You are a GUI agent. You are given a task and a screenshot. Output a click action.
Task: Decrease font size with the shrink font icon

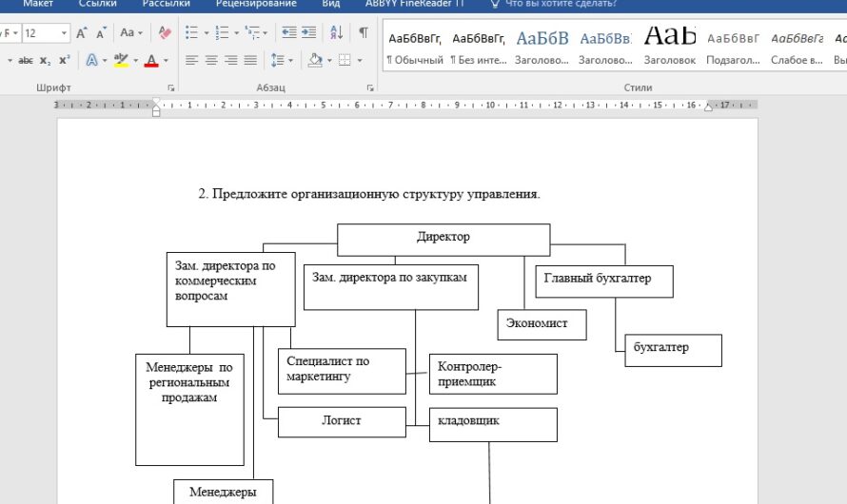pyautogui.click(x=101, y=33)
